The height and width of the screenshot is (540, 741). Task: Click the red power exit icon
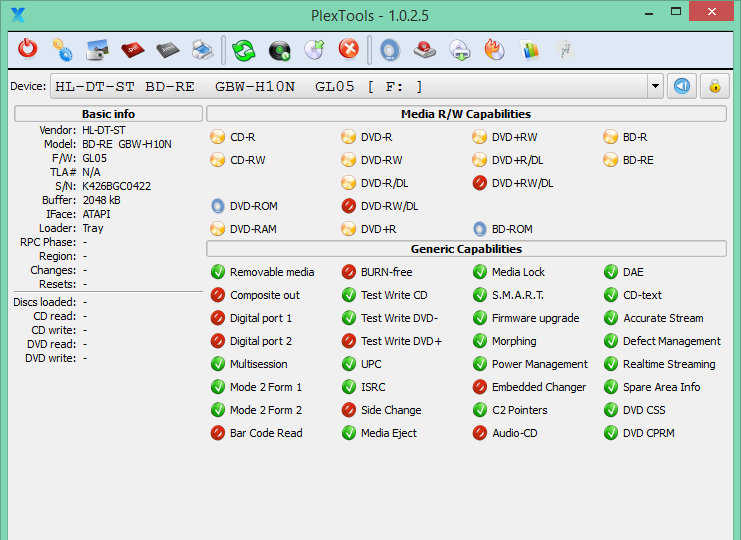pyautogui.click(x=27, y=49)
